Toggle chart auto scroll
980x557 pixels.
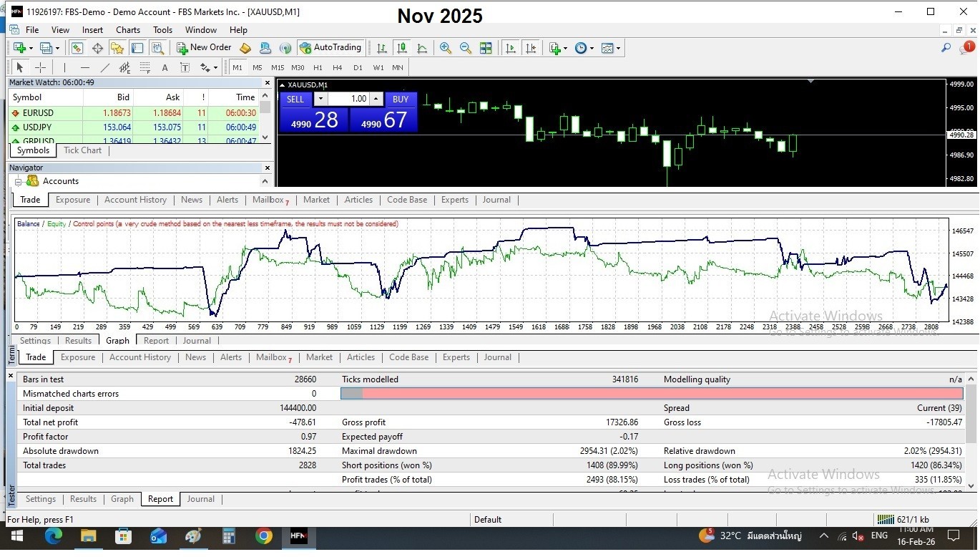coord(511,48)
